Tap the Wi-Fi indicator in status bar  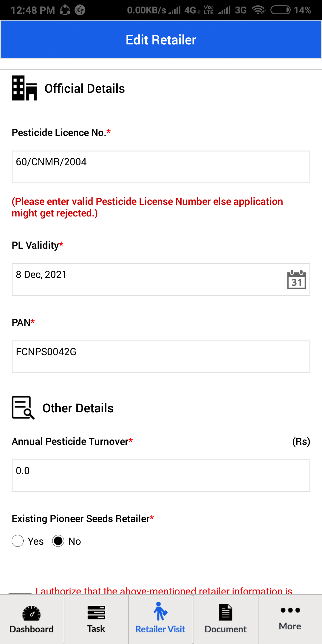tap(258, 10)
